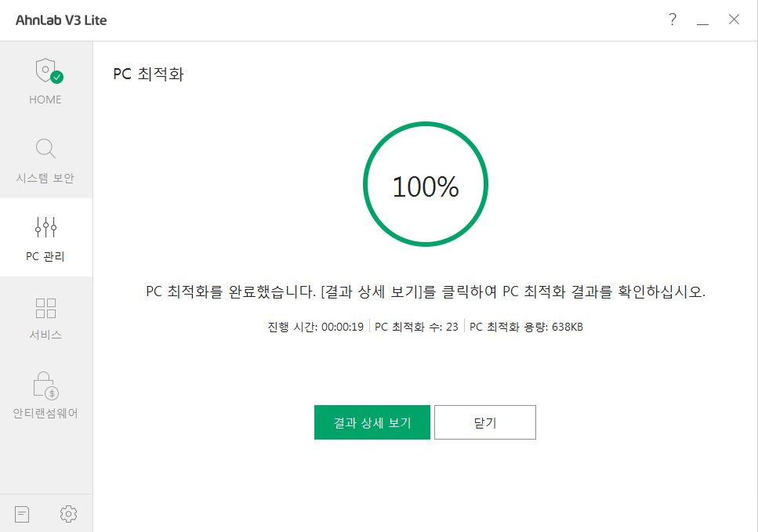Navigate to the 시스템 보안 menu item
758x532 pixels.
(45, 178)
